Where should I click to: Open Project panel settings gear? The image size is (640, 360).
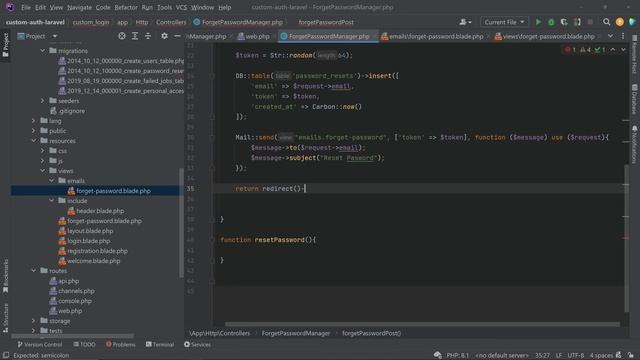[x=164, y=36]
